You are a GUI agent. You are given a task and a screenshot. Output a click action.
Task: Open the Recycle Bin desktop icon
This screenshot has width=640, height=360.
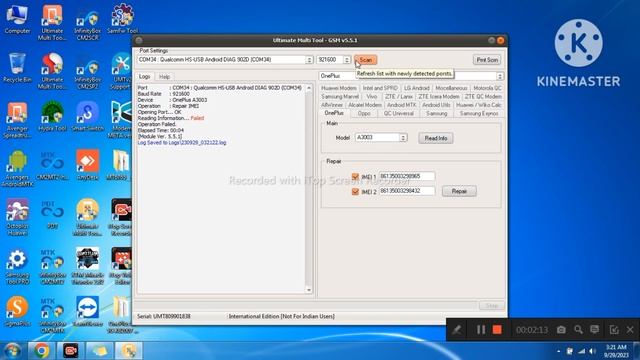pyautogui.click(x=17, y=68)
